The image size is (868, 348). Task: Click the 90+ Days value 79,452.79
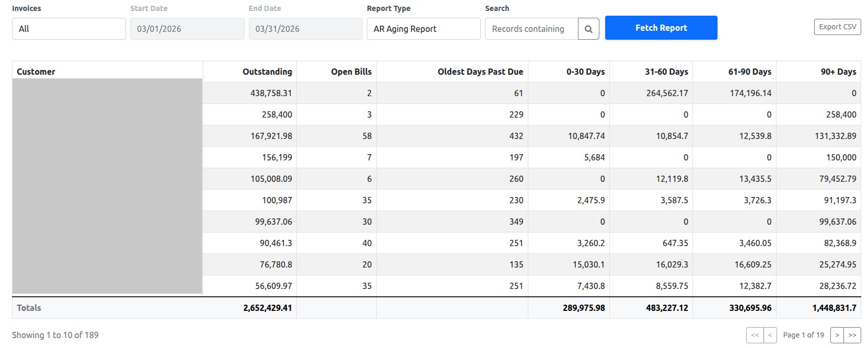point(838,179)
